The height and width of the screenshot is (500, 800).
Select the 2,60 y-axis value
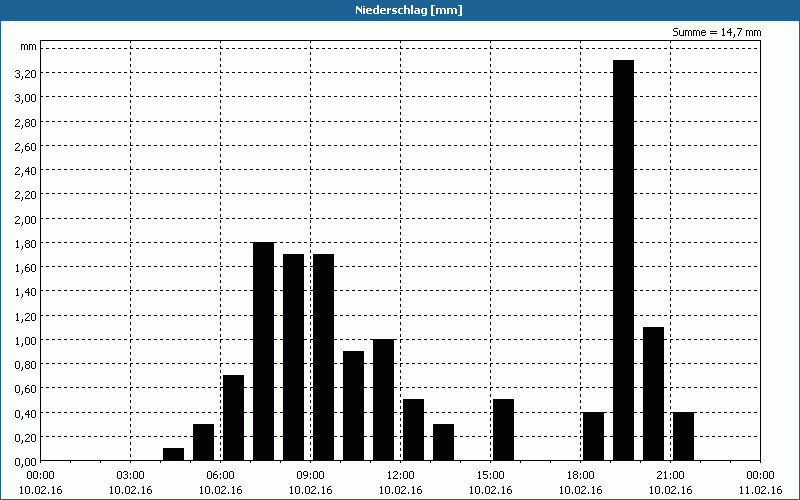click(x=26, y=146)
